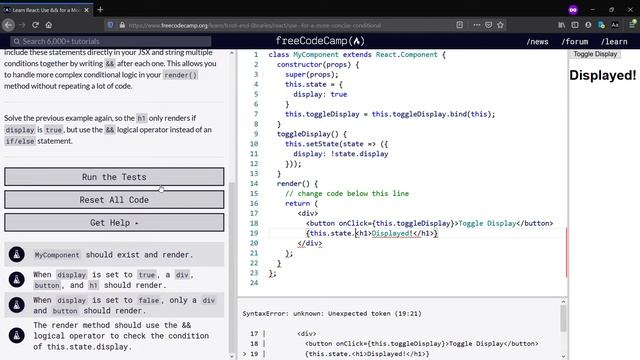This screenshot has height=360, width=640.
Task: Open the /forum link
Action: 575,42
